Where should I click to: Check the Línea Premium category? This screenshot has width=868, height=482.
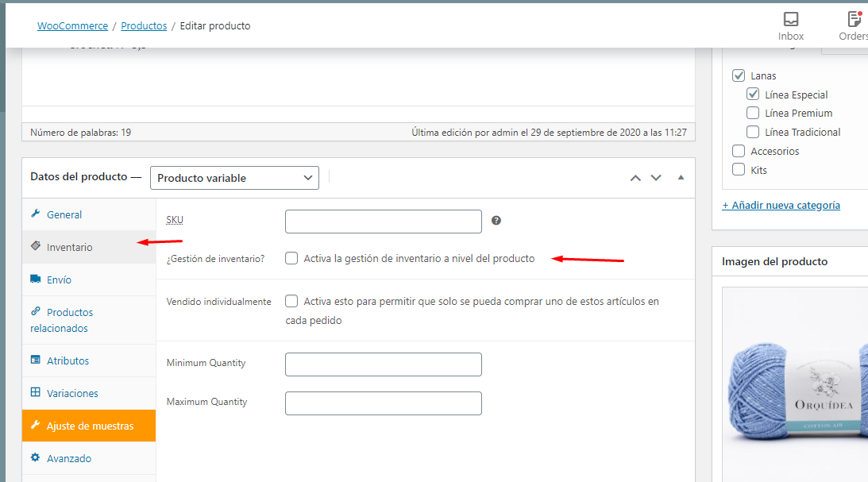coord(753,114)
